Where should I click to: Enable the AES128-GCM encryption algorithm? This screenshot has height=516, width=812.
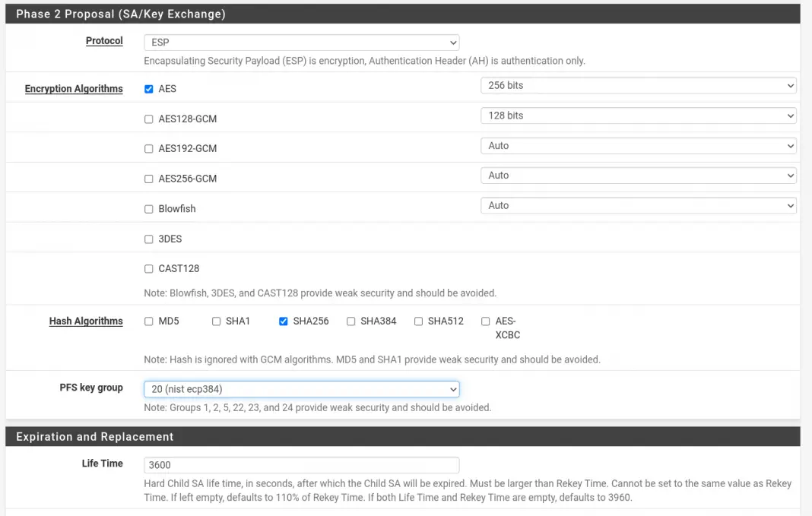point(148,119)
